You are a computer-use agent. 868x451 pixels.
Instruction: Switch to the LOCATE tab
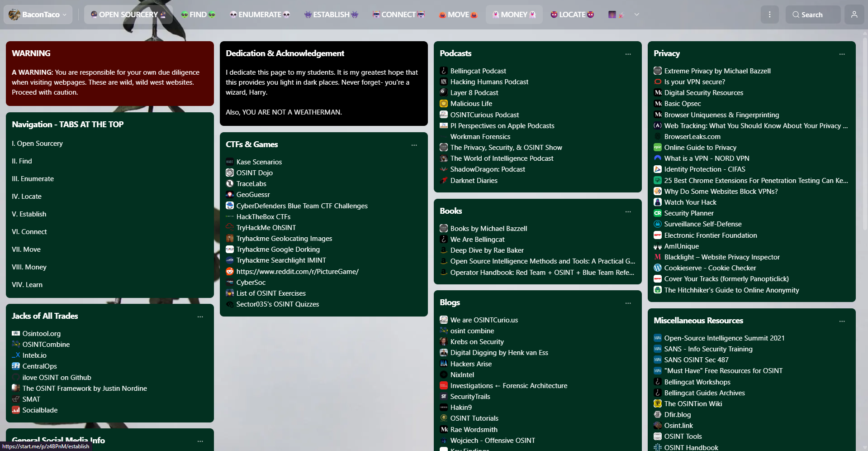point(572,14)
